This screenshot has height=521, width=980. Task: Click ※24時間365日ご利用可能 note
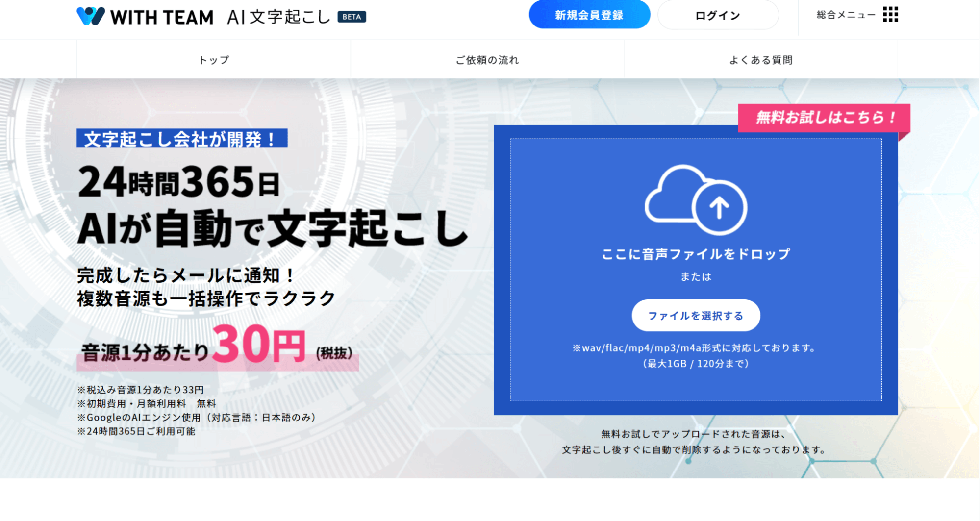(x=136, y=431)
